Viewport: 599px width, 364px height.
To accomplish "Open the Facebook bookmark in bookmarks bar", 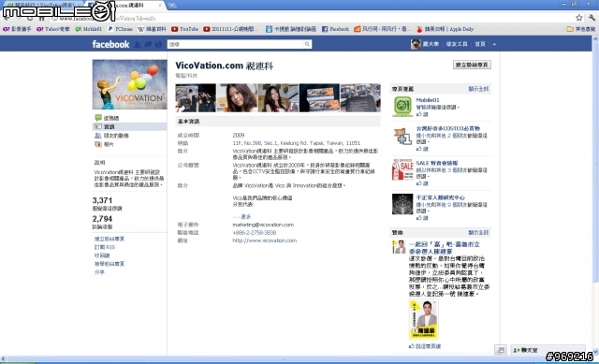I will [335, 29].
